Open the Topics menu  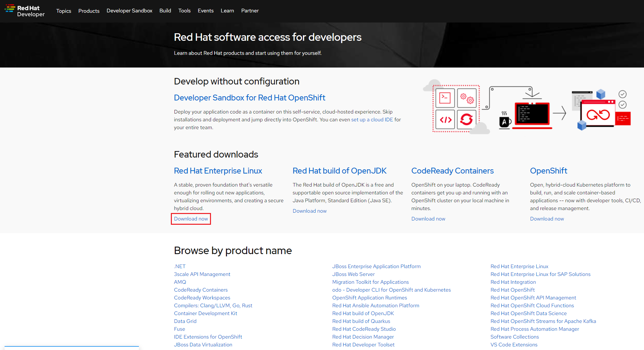click(64, 11)
